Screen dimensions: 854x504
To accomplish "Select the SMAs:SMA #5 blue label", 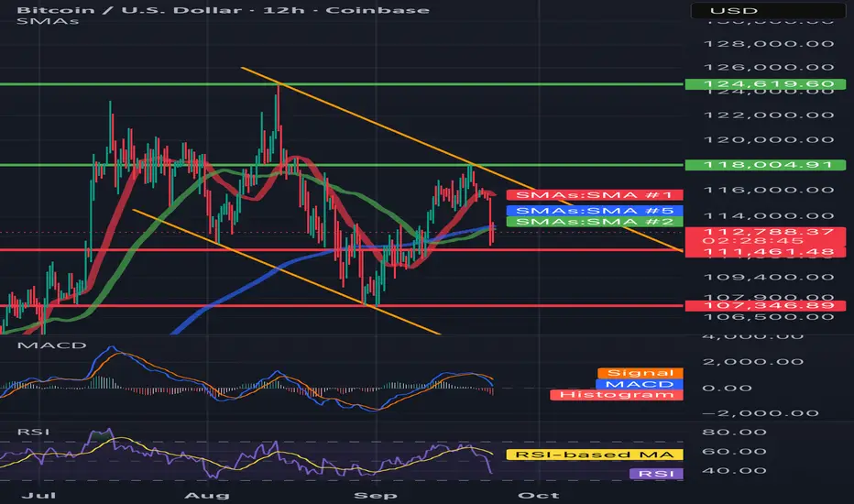I will point(595,211).
